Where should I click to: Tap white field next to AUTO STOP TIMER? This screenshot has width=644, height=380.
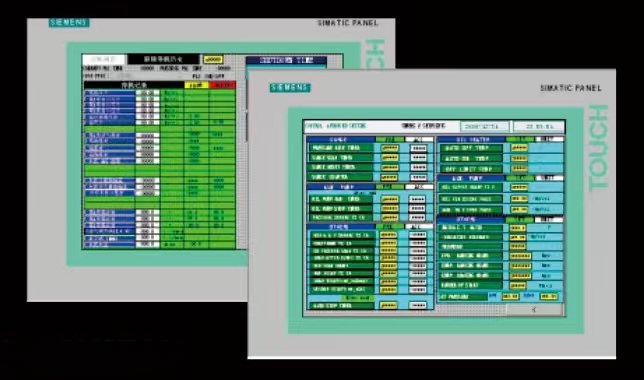tap(418, 306)
